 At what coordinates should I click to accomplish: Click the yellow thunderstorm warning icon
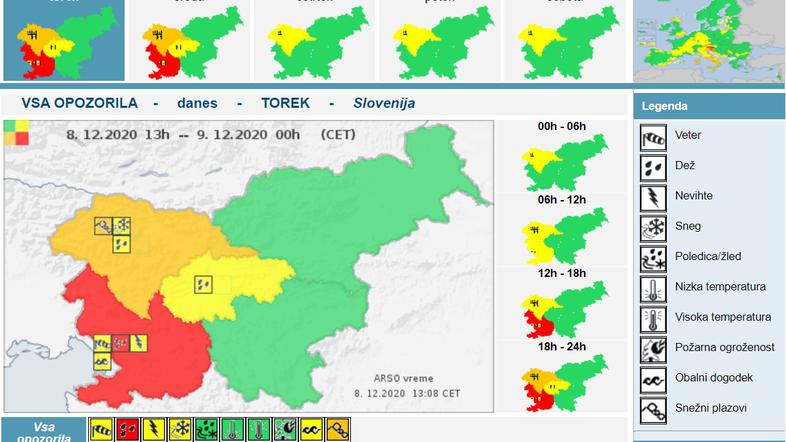(x=153, y=430)
